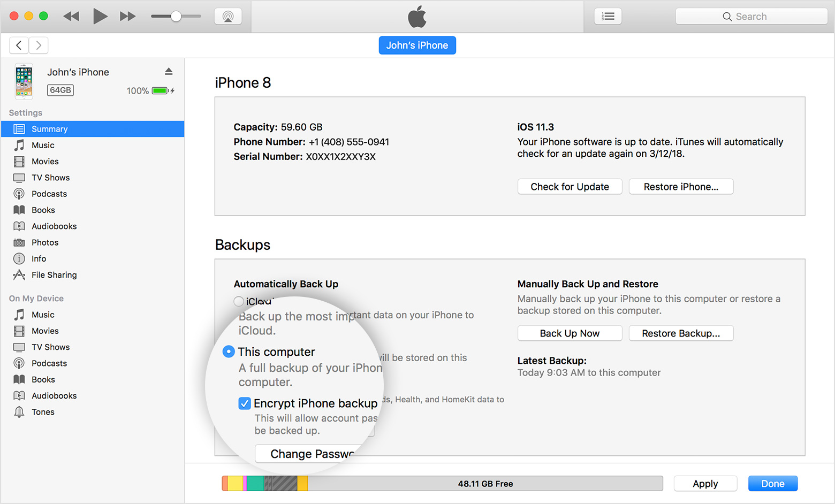Click the Serial Number text

[x=305, y=157]
